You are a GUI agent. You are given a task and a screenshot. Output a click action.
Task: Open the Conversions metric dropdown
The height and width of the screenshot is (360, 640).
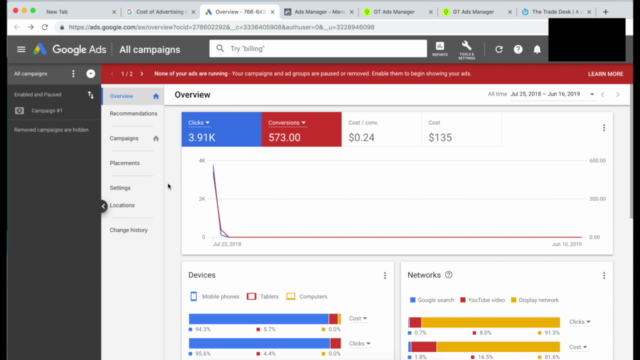pyautogui.click(x=287, y=122)
